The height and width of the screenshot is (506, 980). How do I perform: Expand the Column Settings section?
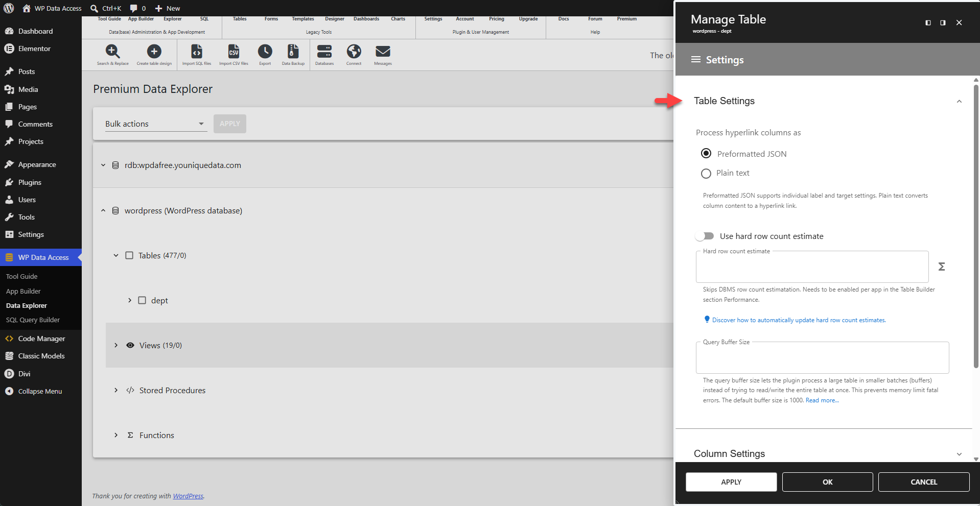959,454
